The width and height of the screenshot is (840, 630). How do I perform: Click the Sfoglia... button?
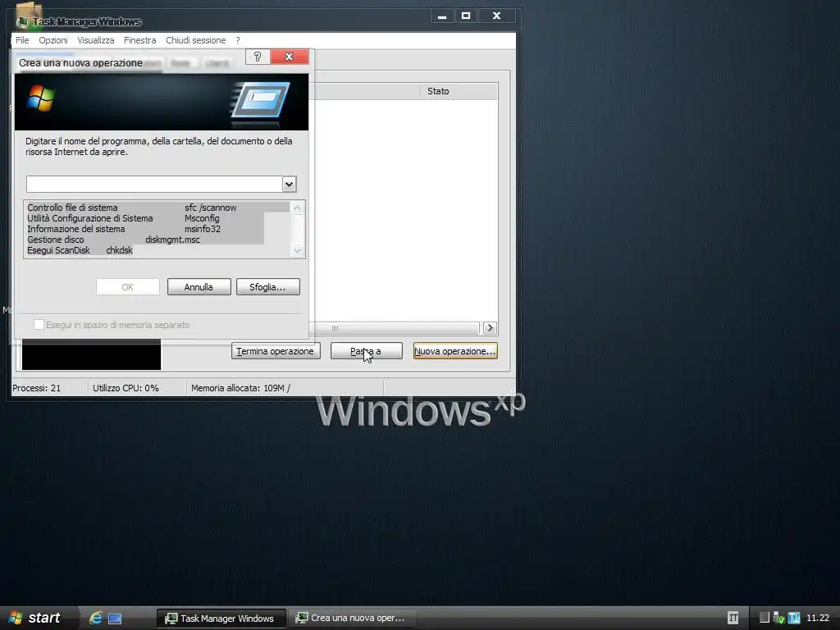coord(268,286)
